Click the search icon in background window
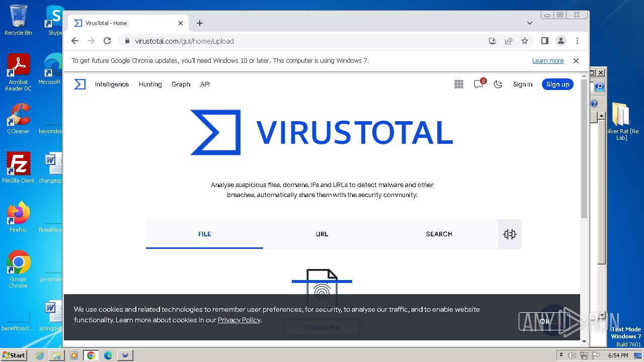Image resolution: width=644 pixels, height=362 pixels. [x=599, y=87]
